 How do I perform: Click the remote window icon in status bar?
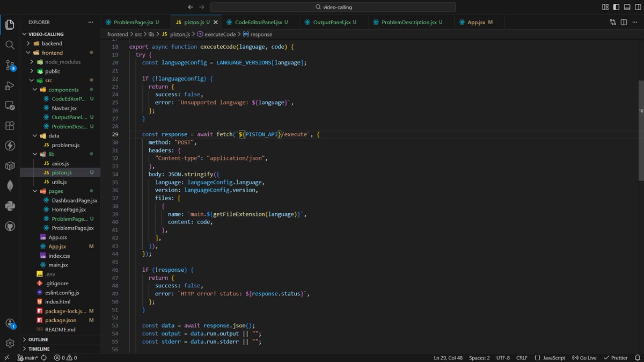coord(7,358)
